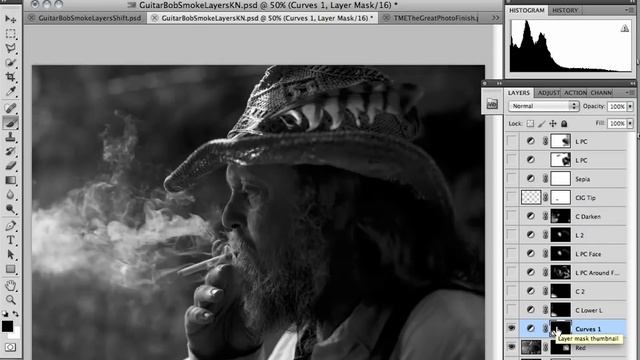Select the Brush tool
This screenshot has width=640, height=360.
point(11,122)
